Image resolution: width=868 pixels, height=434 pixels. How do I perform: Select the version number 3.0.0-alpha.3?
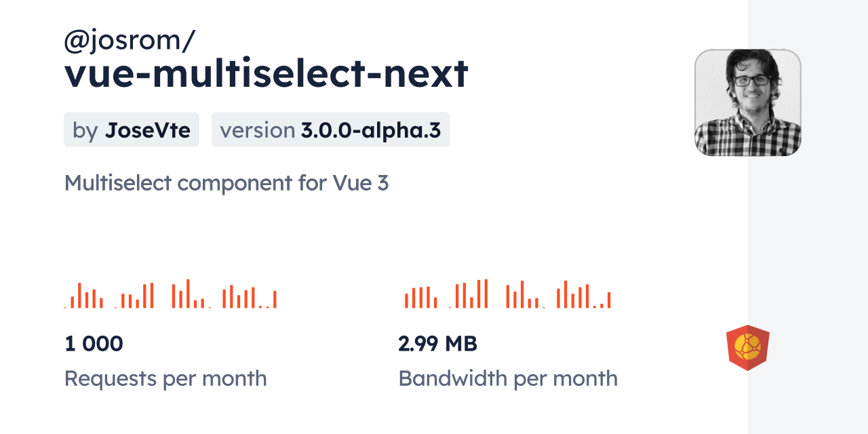372,130
